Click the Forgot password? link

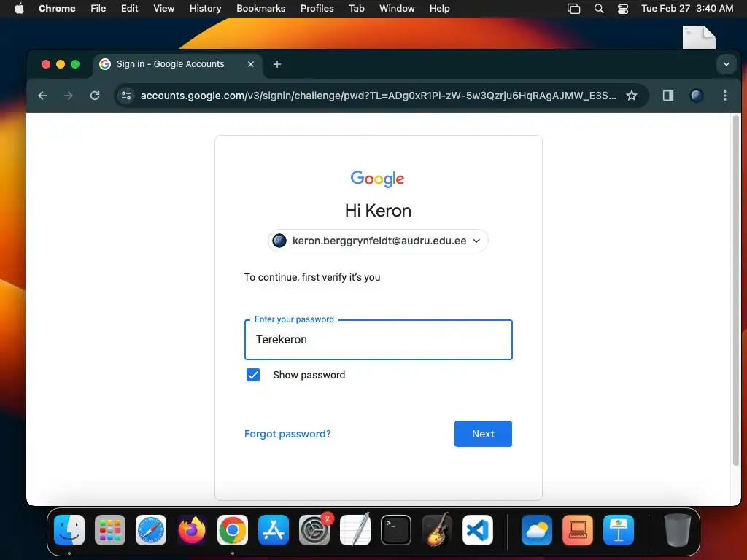coord(287,434)
